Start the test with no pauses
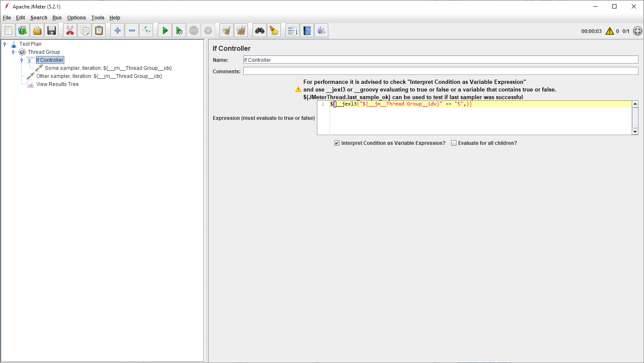Image resolution: width=644 pixels, height=363 pixels. [179, 30]
